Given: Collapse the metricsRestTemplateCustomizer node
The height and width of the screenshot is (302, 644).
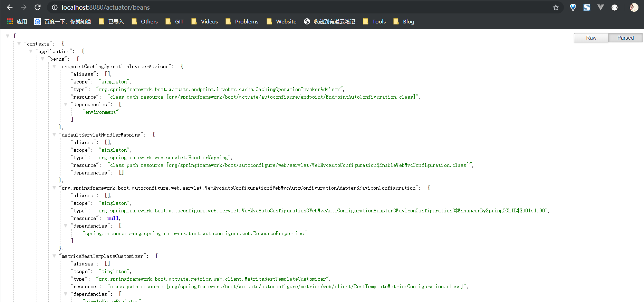Looking at the screenshot, I should click(54, 256).
